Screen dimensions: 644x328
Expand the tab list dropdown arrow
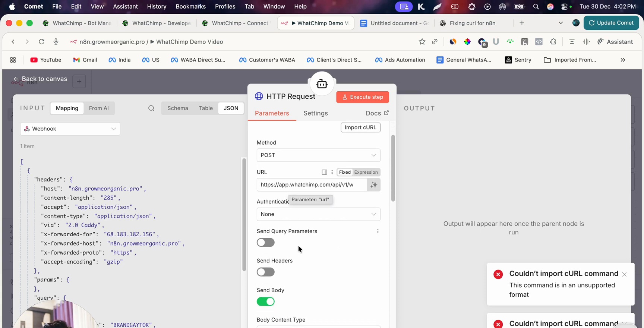tap(561, 23)
